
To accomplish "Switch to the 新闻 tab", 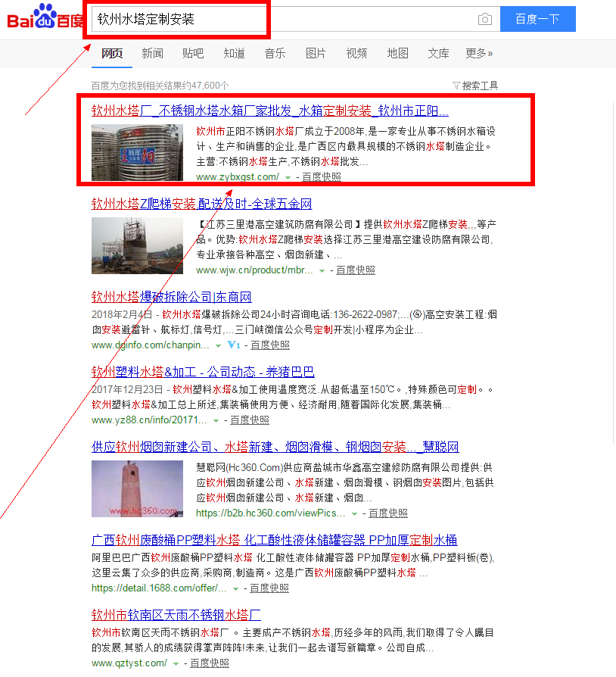I will pos(152,54).
